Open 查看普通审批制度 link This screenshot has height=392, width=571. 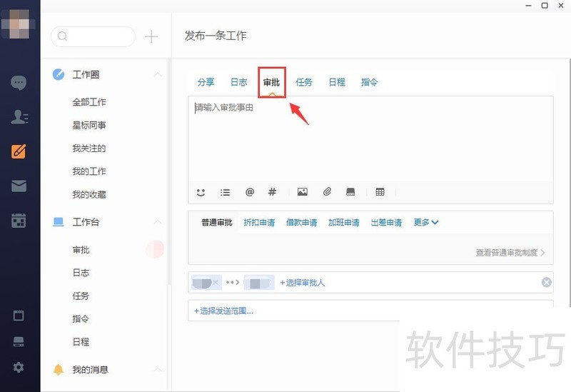click(x=510, y=253)
